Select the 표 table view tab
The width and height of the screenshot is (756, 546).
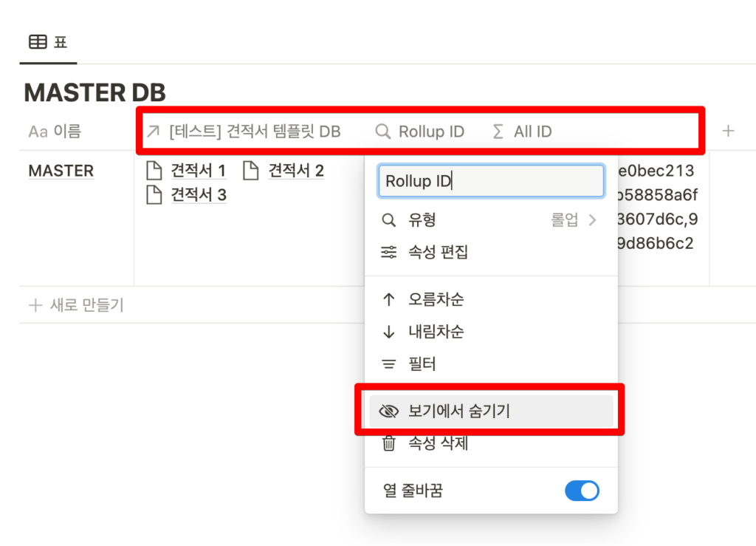coord(47,42)
